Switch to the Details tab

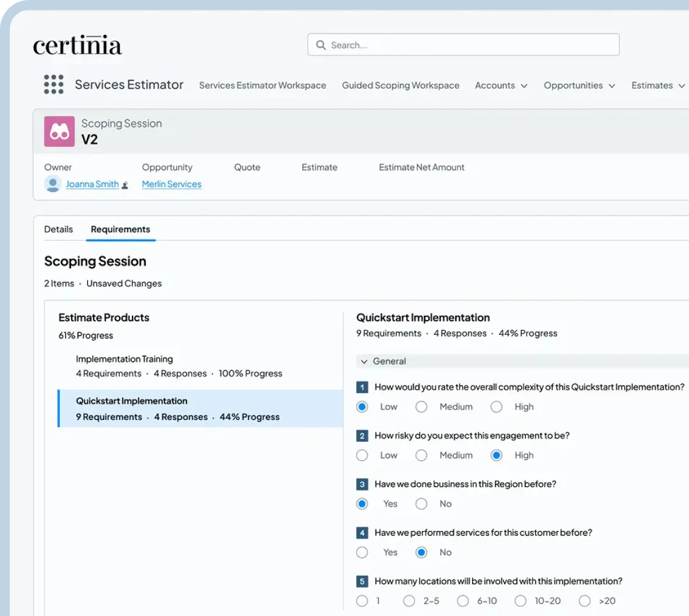59,229
